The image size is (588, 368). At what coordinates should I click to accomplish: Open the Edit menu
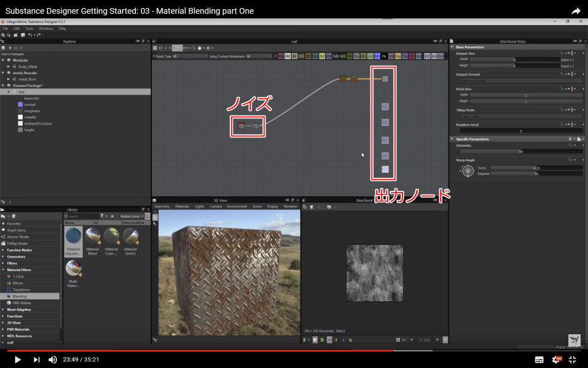pyautogui.click(x=17, y=28)
